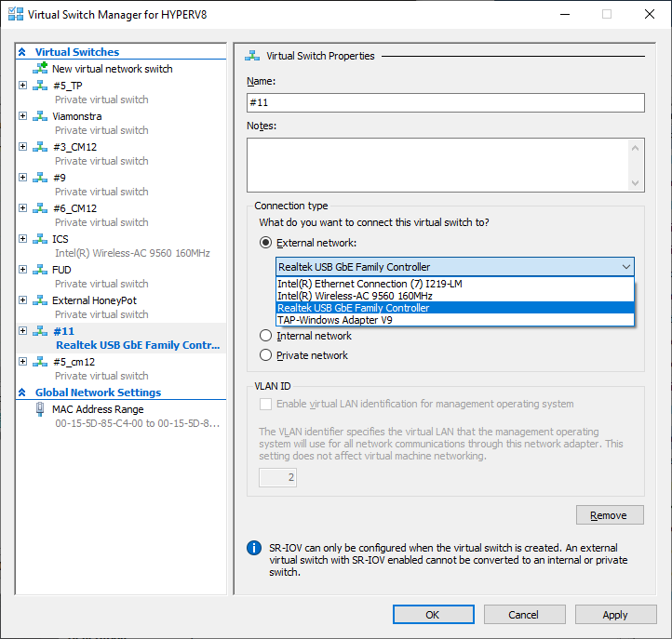Image resolution: width=672 pixels, height=639 pixels.
Task: Remove the selected virtual switch
Action: coord(610,514)
